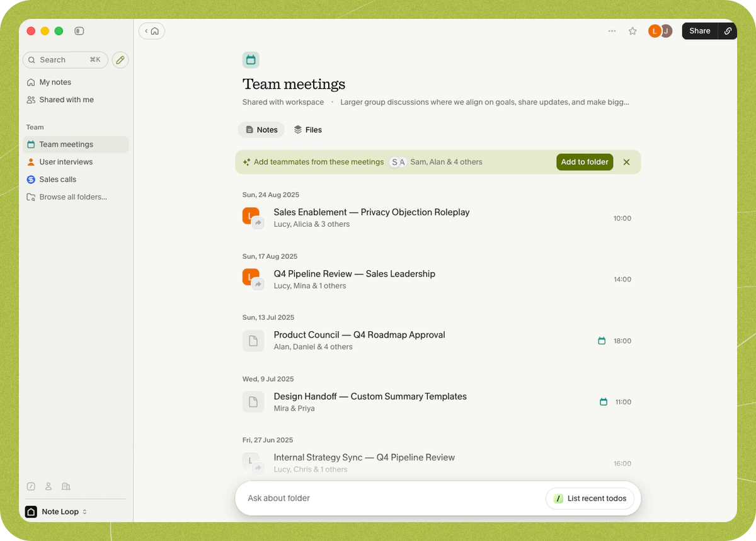The height and width of the screenshot is (541, 756).
Task: Open Q4 Pipeline Review — Sales Leadership note
Action: 437,279
